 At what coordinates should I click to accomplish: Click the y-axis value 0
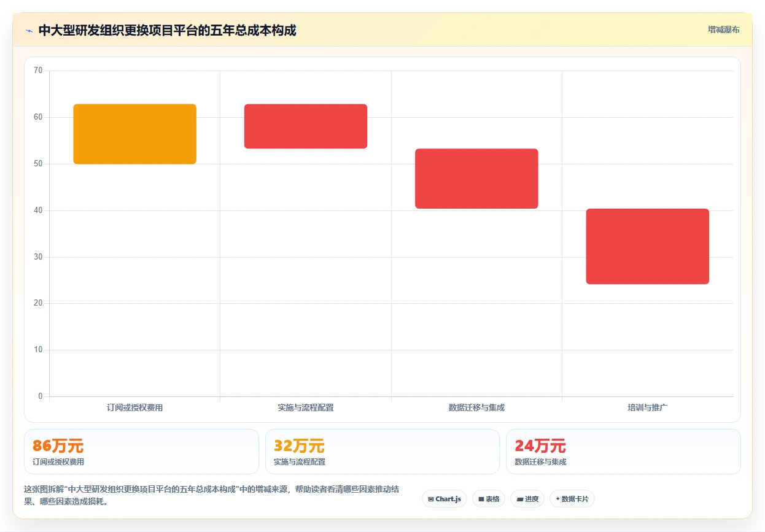pos(41,396)
